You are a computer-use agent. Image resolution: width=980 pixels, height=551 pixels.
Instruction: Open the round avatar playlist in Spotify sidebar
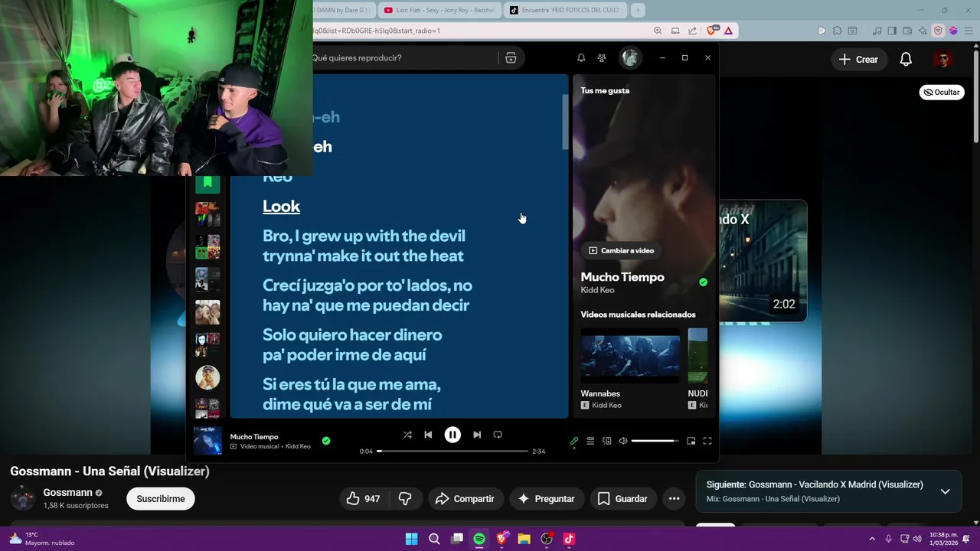pos(207,377)
